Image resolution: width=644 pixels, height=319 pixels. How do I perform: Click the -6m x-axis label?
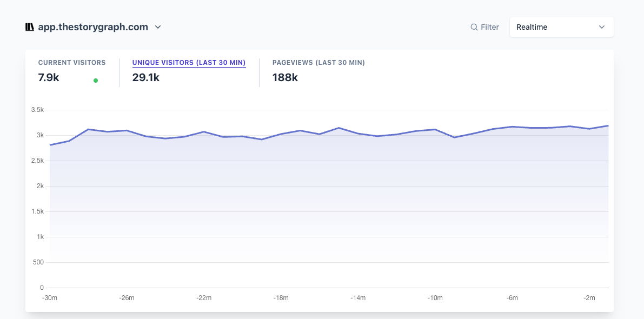[512, 298]
